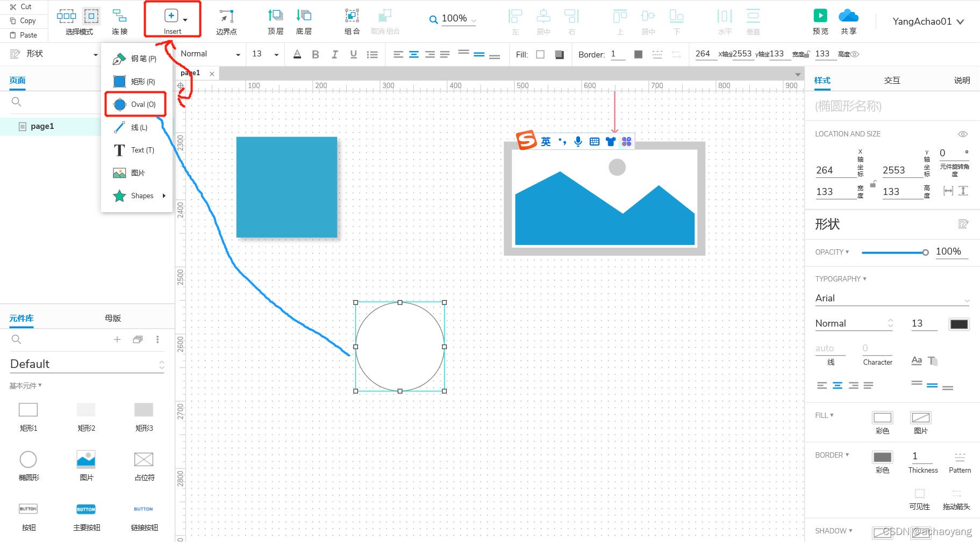This screenshot has height=542, width=980.
Task: Switch to the 样式 tab
Action: click(x=822, y=81)
